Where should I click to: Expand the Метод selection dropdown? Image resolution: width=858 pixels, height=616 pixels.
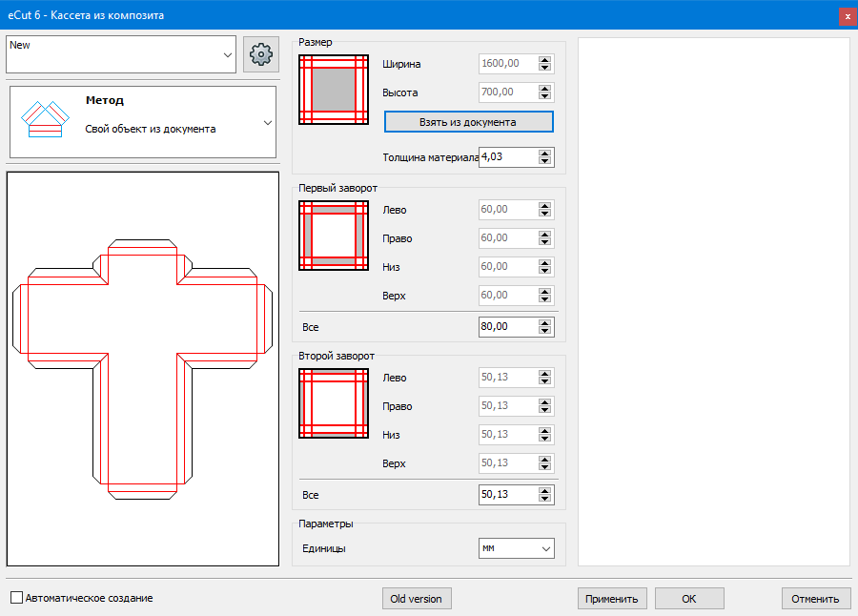point(267,122)
